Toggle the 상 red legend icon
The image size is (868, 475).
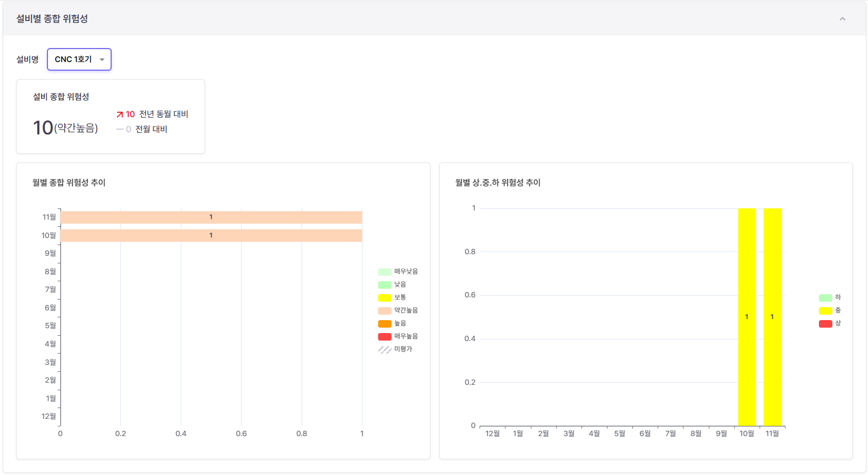click(x=825, y=323)
